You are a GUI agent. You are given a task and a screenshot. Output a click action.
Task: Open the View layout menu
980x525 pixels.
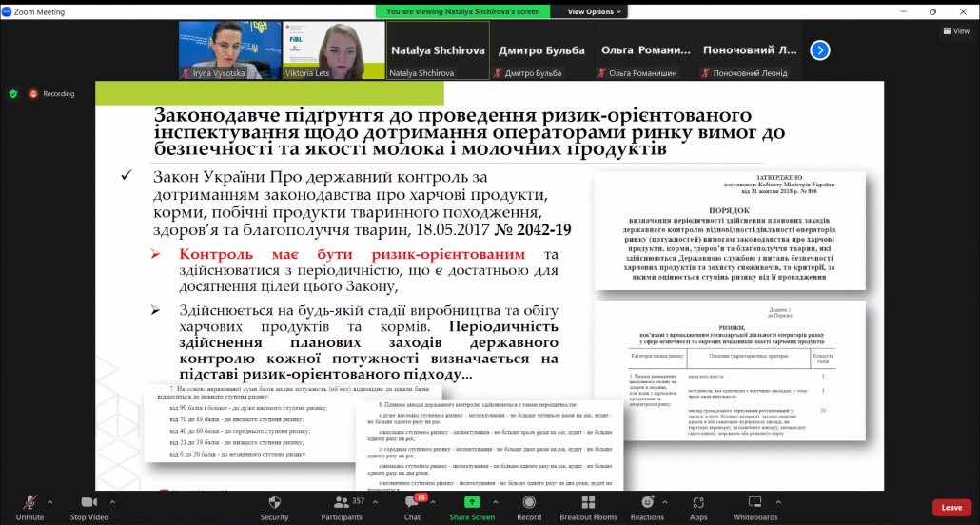pyautogui.click(x=954, y=30)
